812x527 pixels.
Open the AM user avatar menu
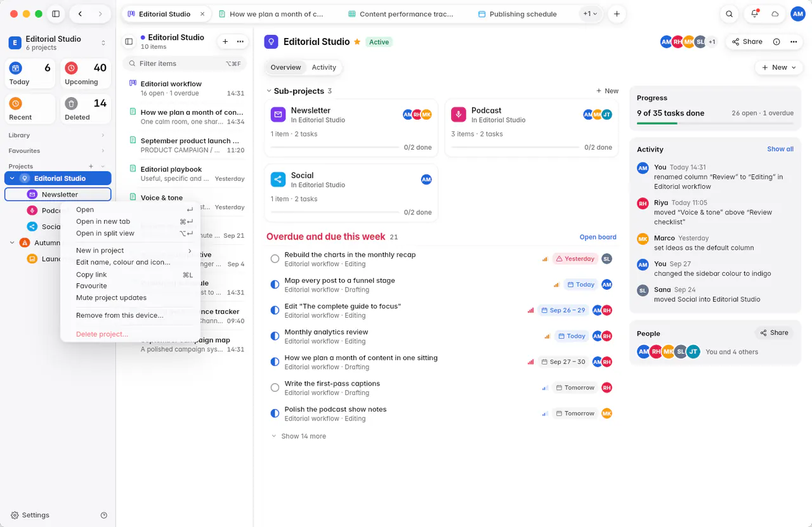coord(798,14)
